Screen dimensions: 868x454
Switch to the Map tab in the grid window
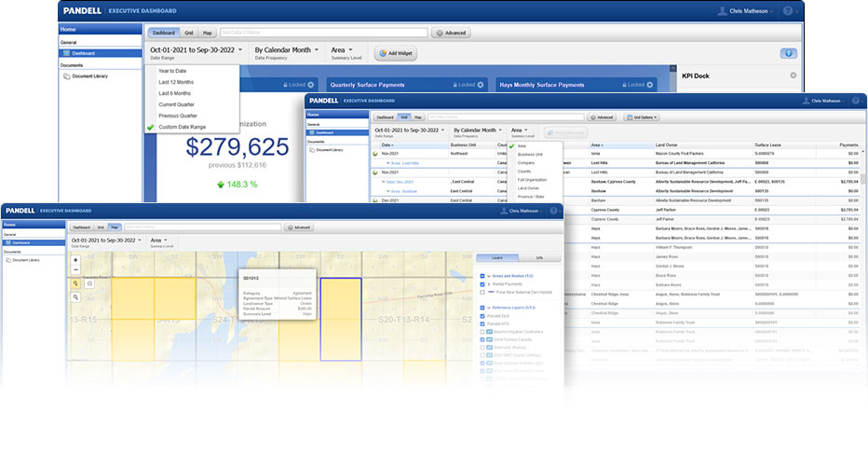(418, 117)
